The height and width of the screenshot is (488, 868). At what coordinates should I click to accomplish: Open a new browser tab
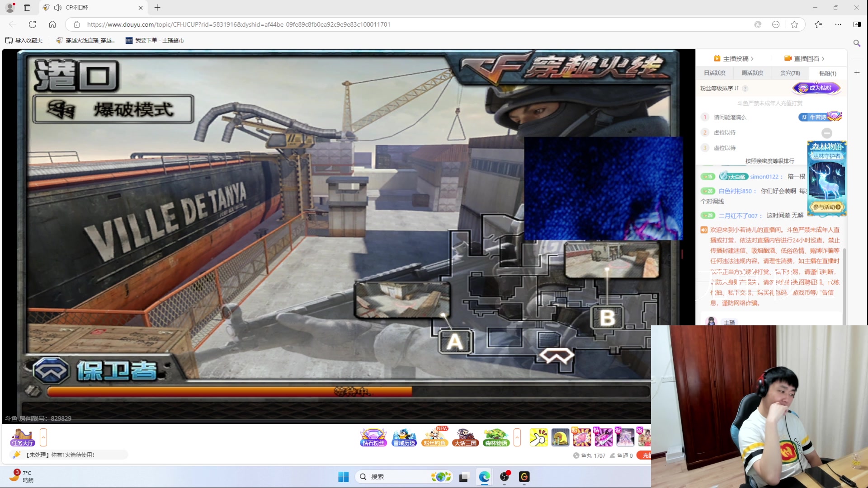(x=157, y=8)
